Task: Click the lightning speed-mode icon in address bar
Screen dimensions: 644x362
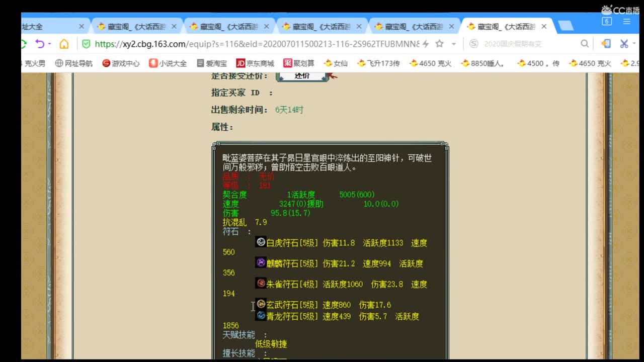Action: click(426, 44)
